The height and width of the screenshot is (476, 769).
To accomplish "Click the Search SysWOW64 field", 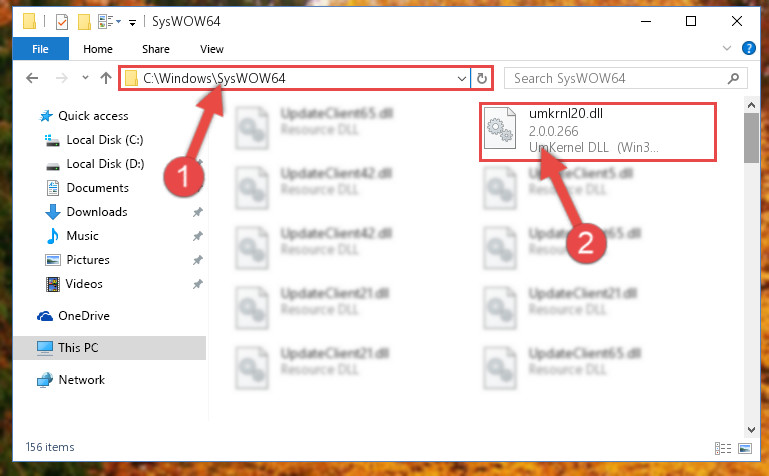I will [618, 78].
